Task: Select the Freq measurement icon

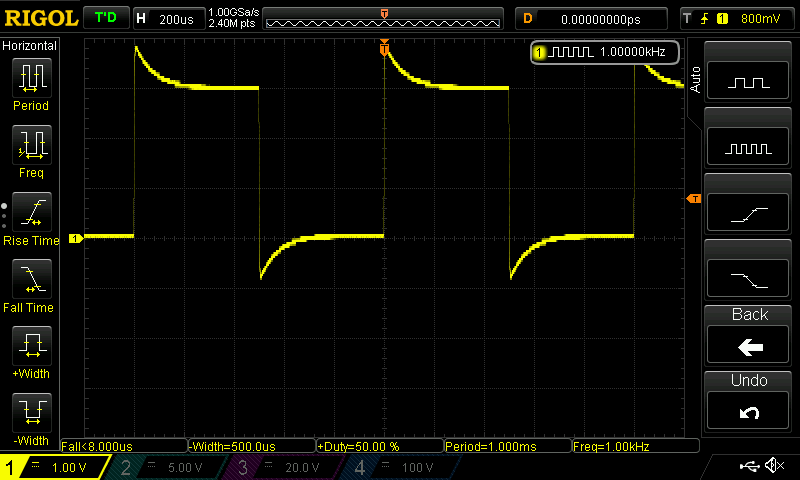Action: click(x=31, y=150)
